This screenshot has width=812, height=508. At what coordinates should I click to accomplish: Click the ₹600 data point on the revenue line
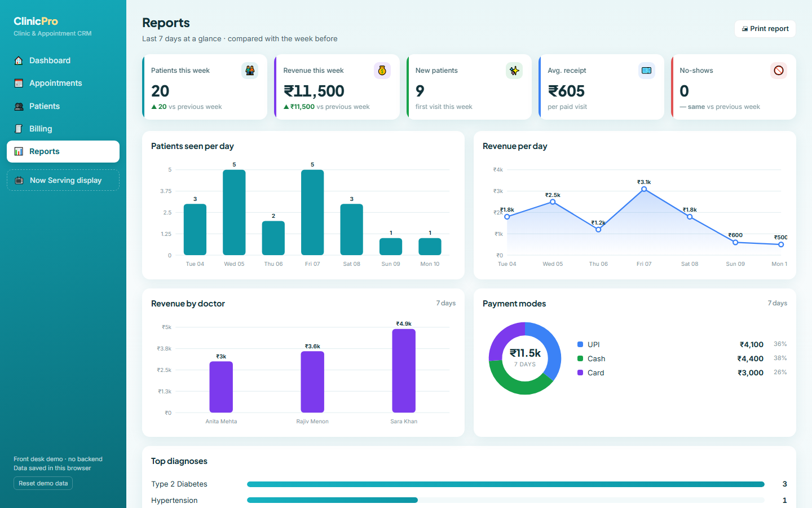[x=735, y=242]
